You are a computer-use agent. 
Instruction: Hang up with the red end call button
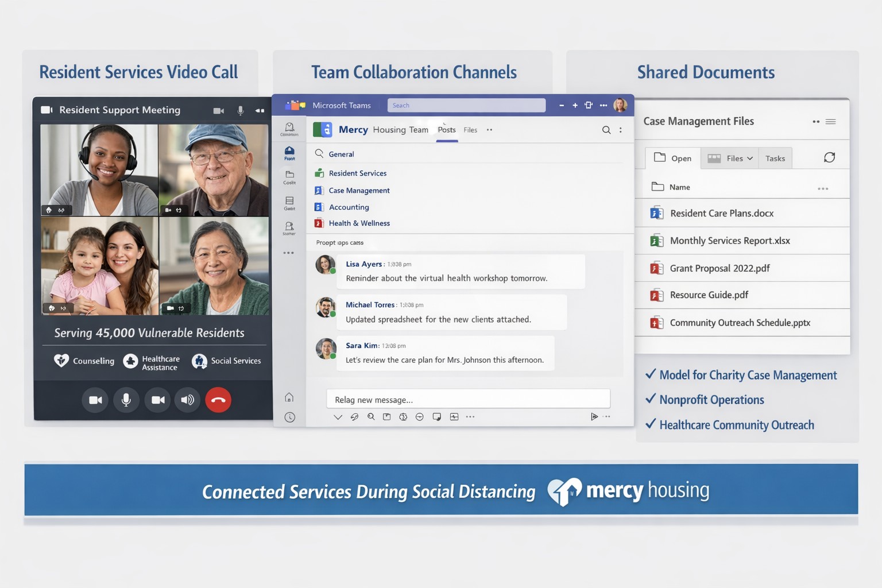218,400
